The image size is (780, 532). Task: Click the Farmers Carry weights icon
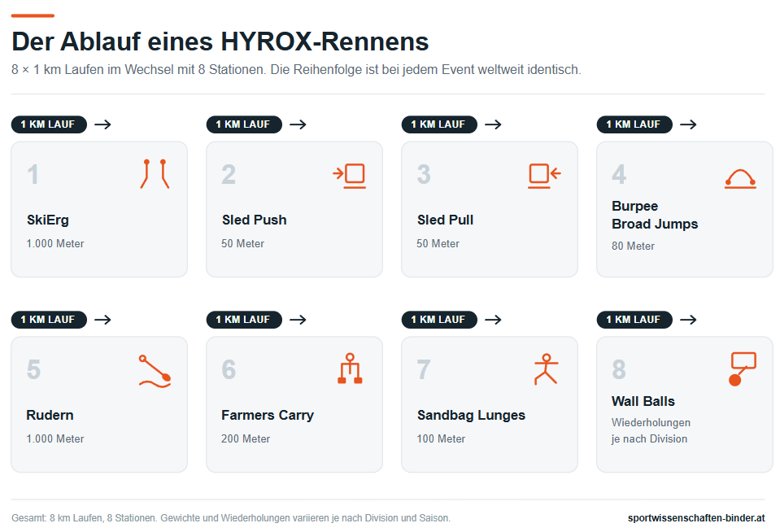350,368
